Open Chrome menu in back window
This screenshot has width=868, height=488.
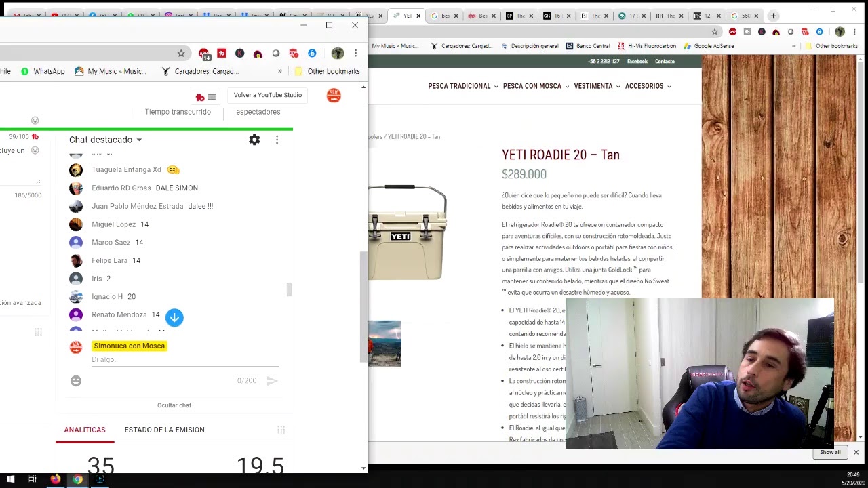(x=855, y=32)
